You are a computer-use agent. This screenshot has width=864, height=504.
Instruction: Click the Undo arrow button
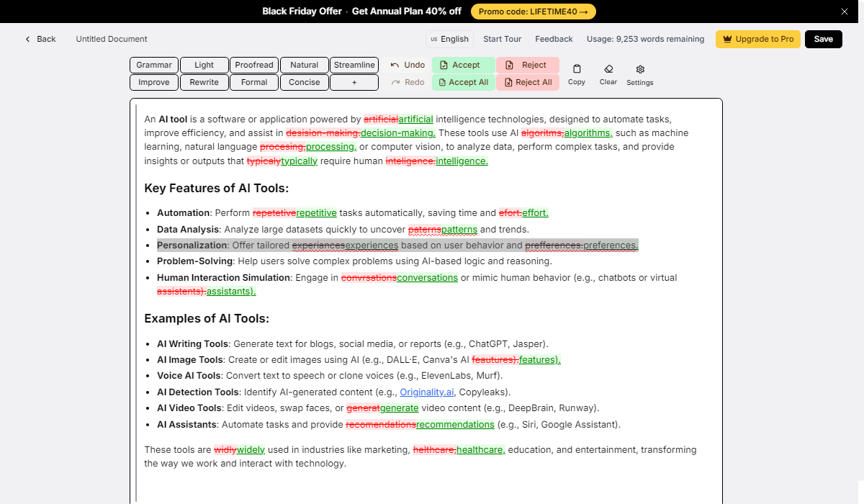(408, 65)
